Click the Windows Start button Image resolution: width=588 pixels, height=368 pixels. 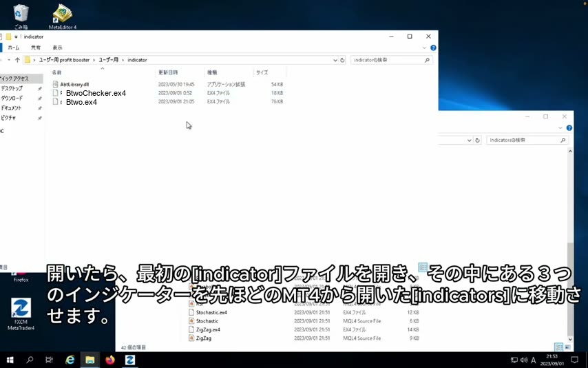pos(10,360)
